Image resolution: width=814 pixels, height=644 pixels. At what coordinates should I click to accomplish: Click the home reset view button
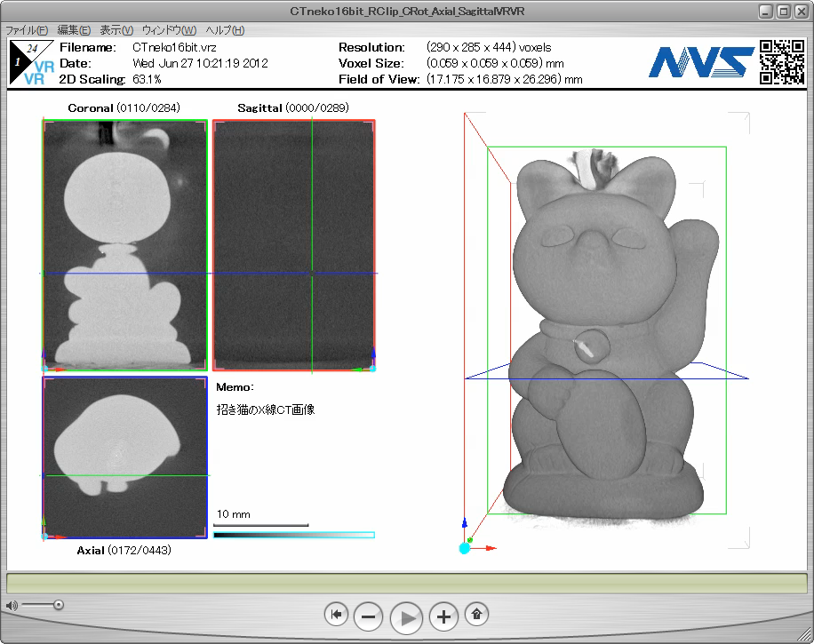click(x=476, y=615)
